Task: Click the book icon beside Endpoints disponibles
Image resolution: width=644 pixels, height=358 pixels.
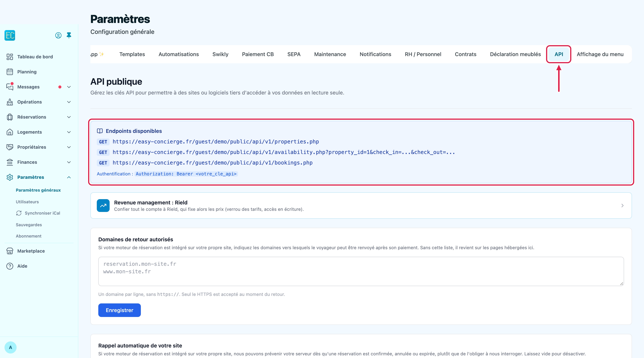Action: pyautogui.click(x=100, y=131)
